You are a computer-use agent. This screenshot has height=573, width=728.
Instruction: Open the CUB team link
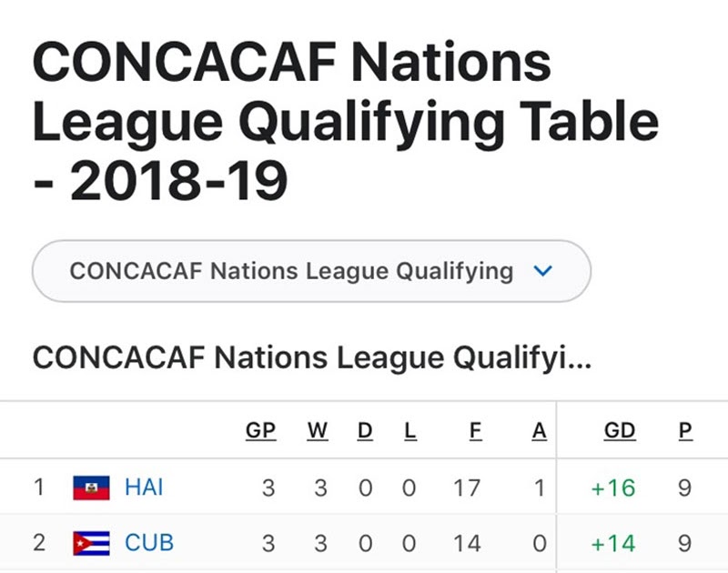(149, 543)
